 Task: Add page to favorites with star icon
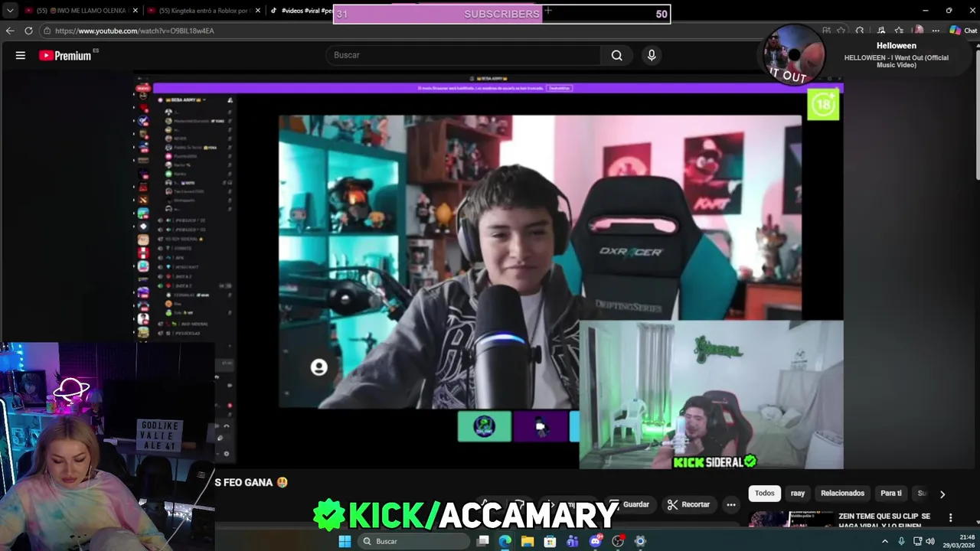pos(841,31)
